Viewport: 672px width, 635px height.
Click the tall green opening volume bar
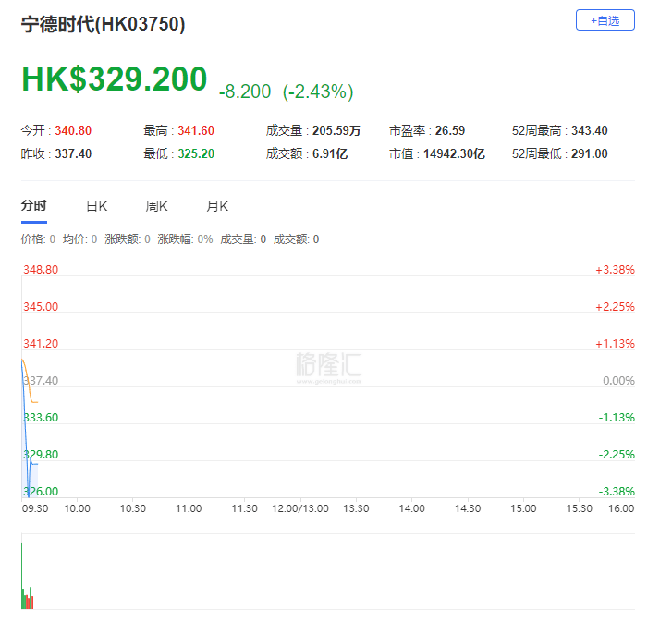click(x=22, y=576)
